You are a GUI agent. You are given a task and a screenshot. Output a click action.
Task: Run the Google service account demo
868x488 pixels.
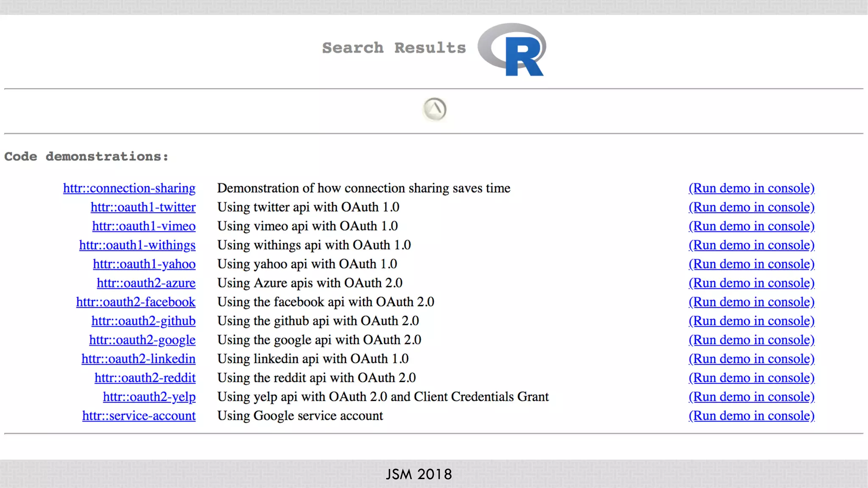pos(751,416)
